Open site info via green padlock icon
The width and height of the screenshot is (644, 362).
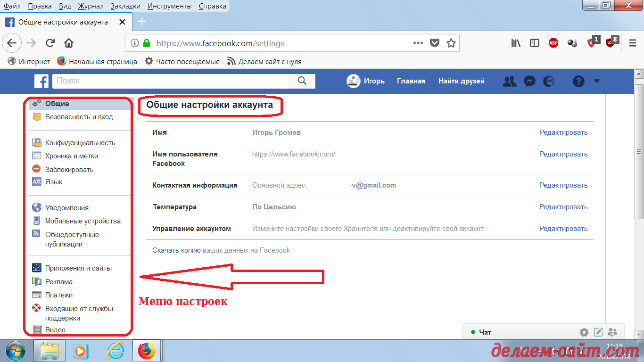[147, 43]
